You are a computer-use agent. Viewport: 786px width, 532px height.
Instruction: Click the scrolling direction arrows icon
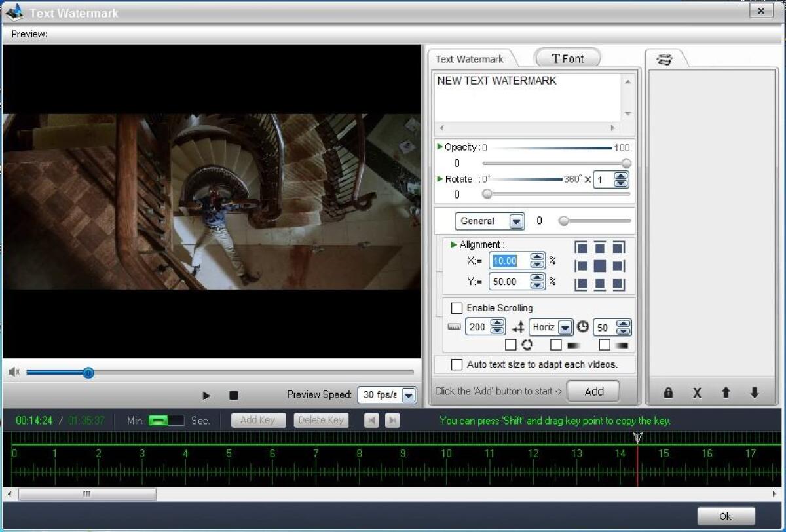pyautogui.click(x=518, y=327)
